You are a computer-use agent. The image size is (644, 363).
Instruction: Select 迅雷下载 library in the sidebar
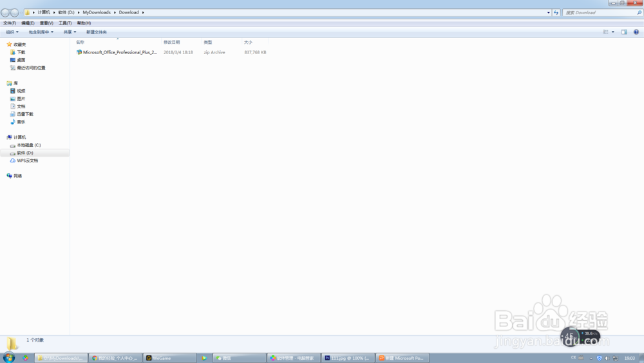point(25,114)
